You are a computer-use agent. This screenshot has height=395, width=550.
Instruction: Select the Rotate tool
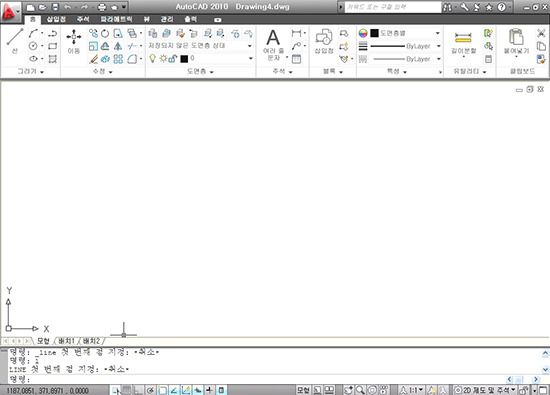click(x=105, y=33)
